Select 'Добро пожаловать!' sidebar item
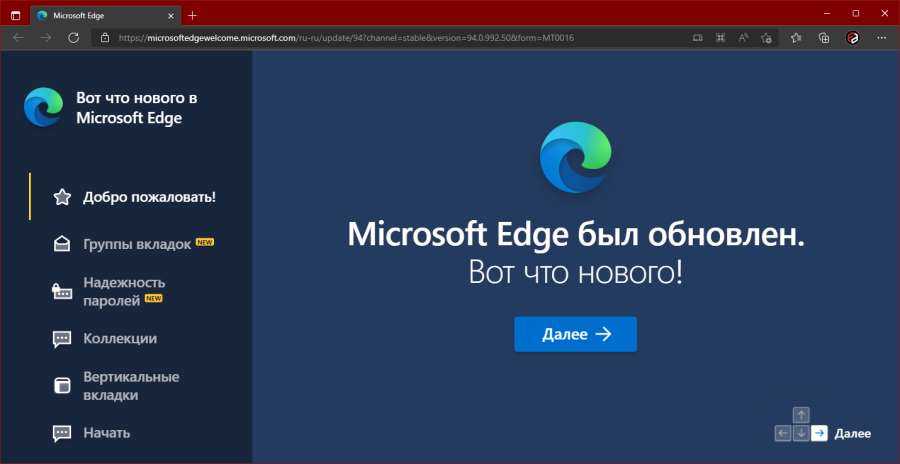The image size is (900, 464). (x=134, y=198)
